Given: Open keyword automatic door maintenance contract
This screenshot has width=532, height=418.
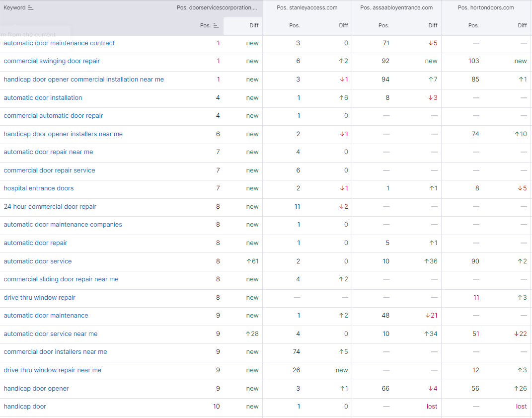Looking at the screenshot, I should click(59, 43).
